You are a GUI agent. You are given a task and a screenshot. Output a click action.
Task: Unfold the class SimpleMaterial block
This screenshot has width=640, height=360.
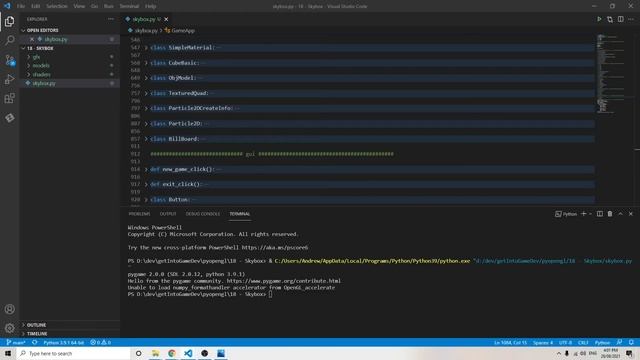[x=146, y=48]
